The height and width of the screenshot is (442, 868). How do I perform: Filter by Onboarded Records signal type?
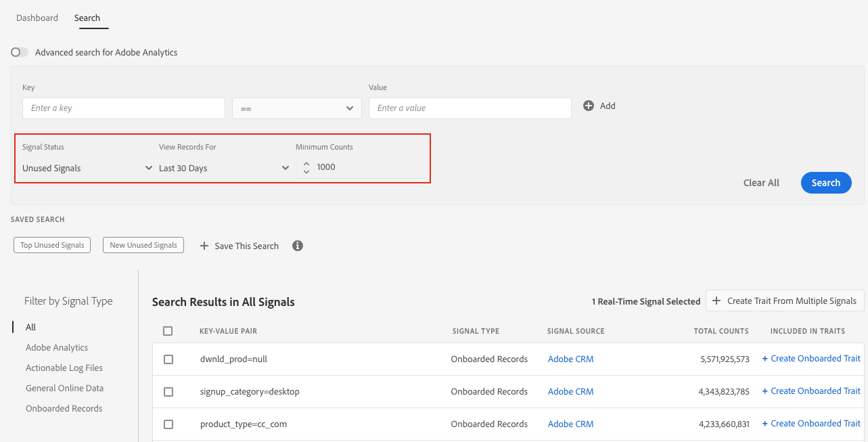click(64, 408)
